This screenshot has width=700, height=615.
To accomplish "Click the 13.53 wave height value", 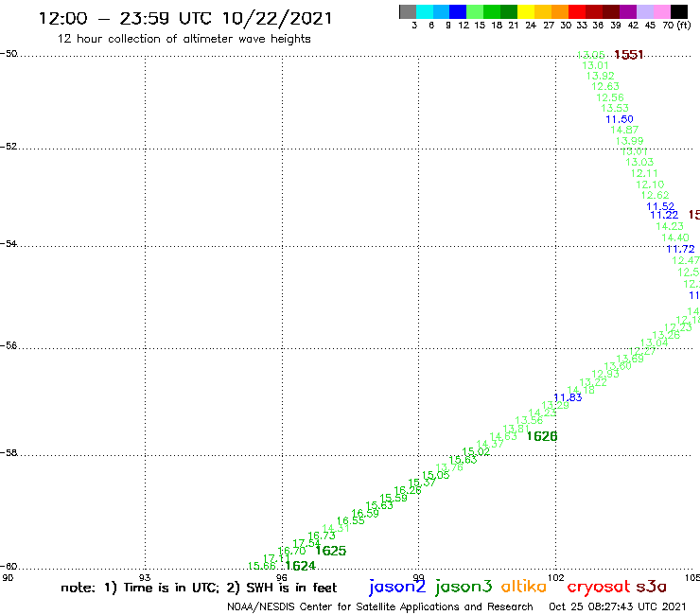I will pos(615,108).
